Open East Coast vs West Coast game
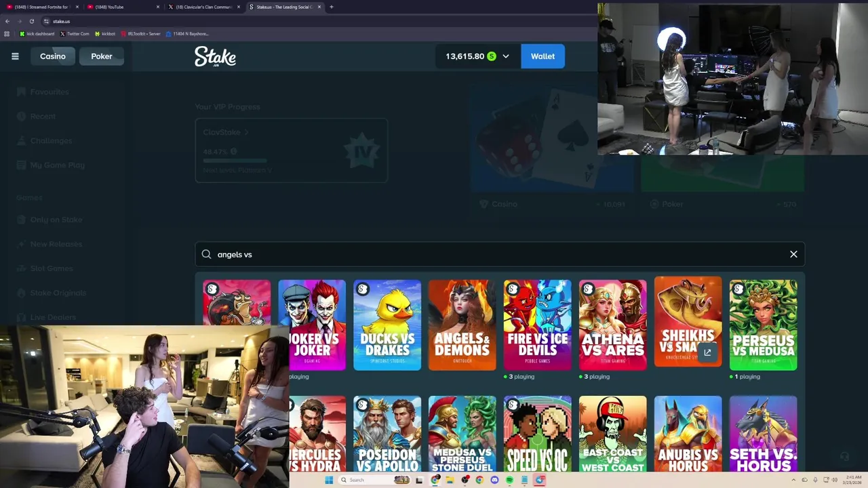This screenshot has width=868, height=488. click(613, 434)
